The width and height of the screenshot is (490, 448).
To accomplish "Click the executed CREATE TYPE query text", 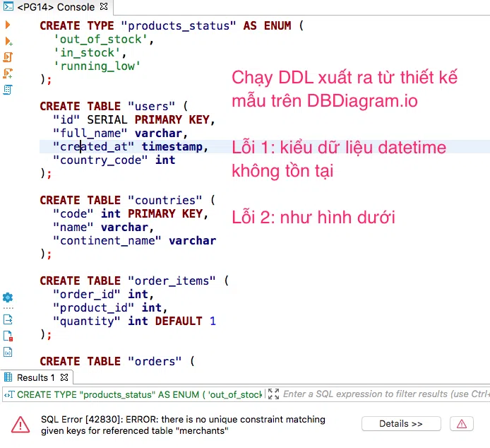I will tap(138, 394).
